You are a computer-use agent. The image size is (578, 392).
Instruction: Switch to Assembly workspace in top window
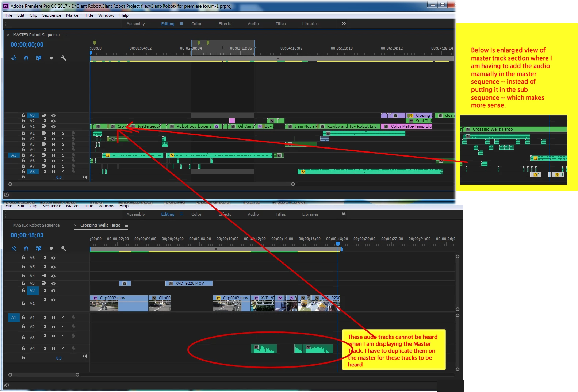136,24
